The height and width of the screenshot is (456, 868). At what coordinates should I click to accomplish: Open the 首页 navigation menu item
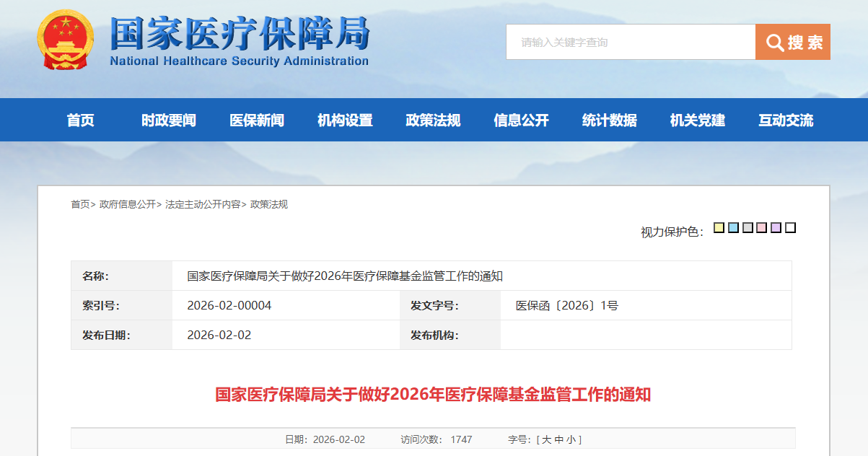point(81,120)
